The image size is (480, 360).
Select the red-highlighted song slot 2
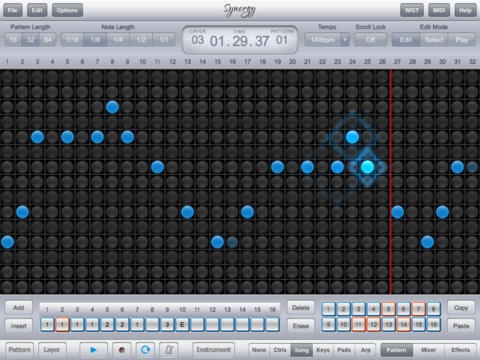click(62, 324)
